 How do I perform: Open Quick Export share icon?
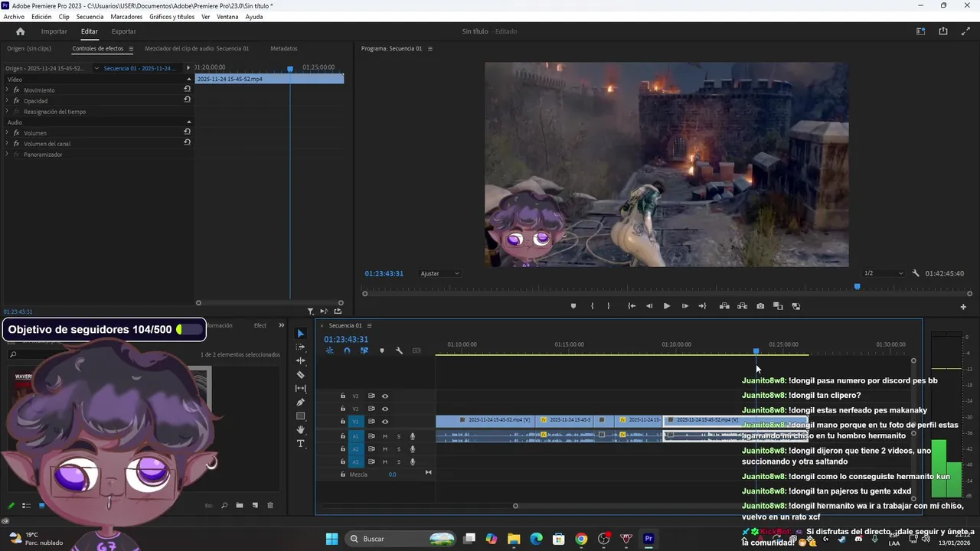click(x=943, y=31)
